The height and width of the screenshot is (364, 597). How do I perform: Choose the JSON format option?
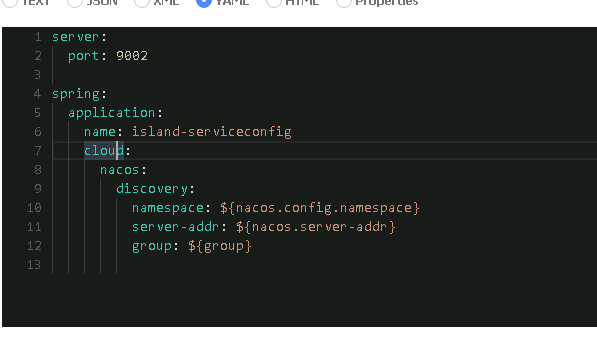pos(75,2)
